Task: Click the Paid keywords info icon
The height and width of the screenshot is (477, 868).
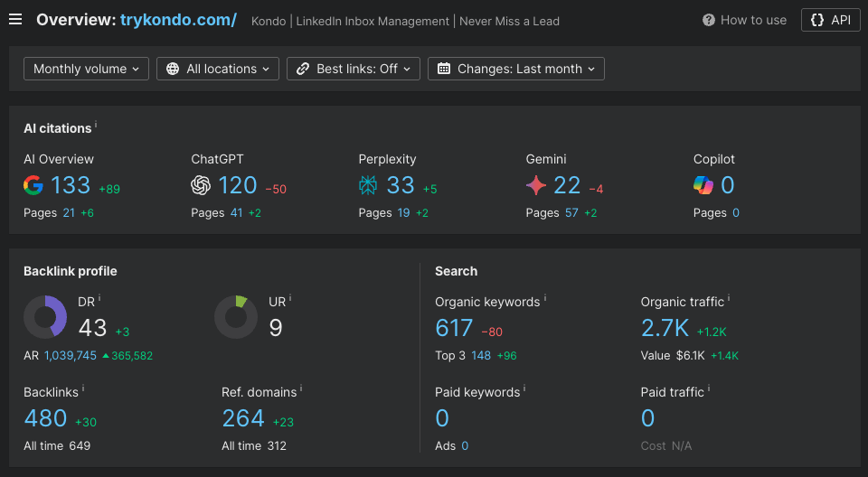Action: [x=524, y=388]
